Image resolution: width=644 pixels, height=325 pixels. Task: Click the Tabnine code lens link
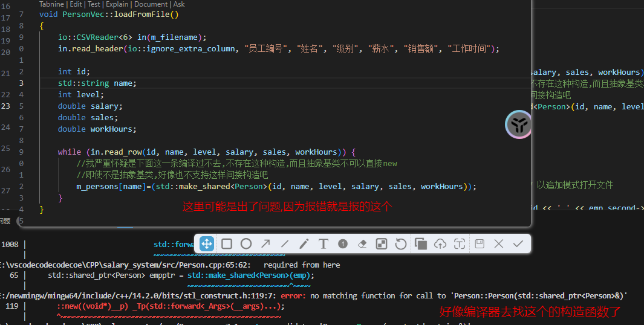click(x=51, y=4)
